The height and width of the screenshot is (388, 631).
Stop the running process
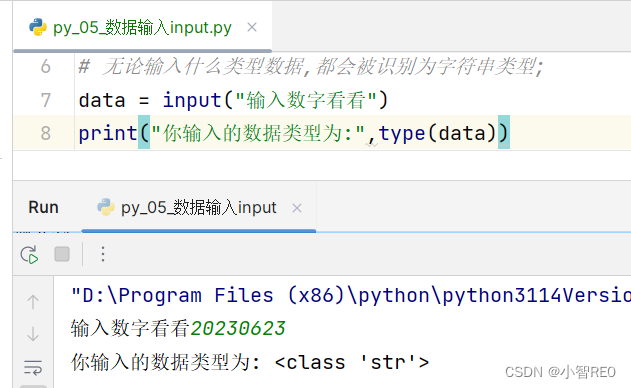point(62,254)
